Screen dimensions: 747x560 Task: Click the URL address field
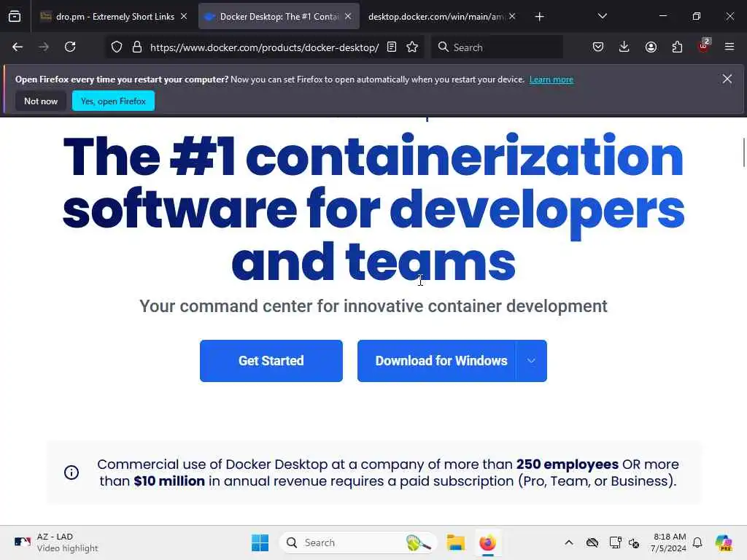coord(264,47)
